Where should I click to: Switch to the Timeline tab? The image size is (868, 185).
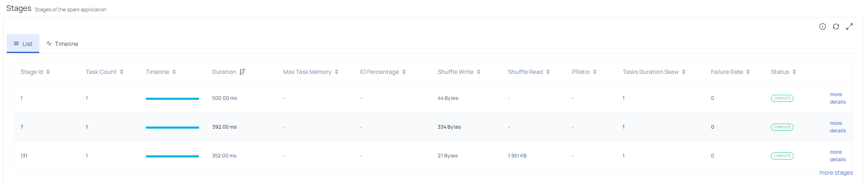(x=62, y=44)
